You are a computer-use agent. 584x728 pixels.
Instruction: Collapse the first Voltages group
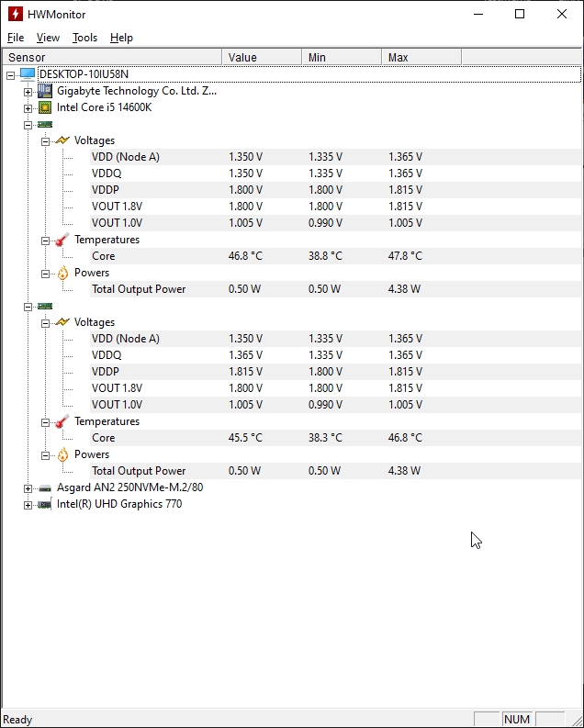[x=45, y=140]
